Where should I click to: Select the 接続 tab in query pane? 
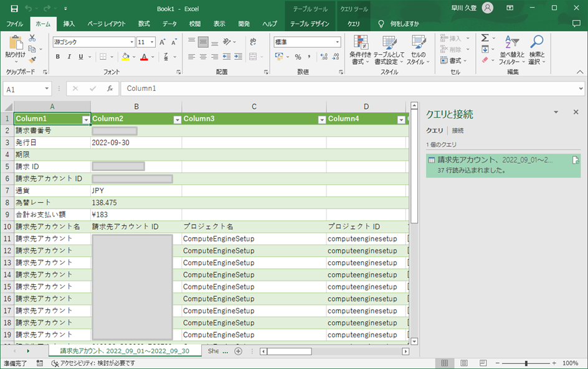(x=457, y=131)
